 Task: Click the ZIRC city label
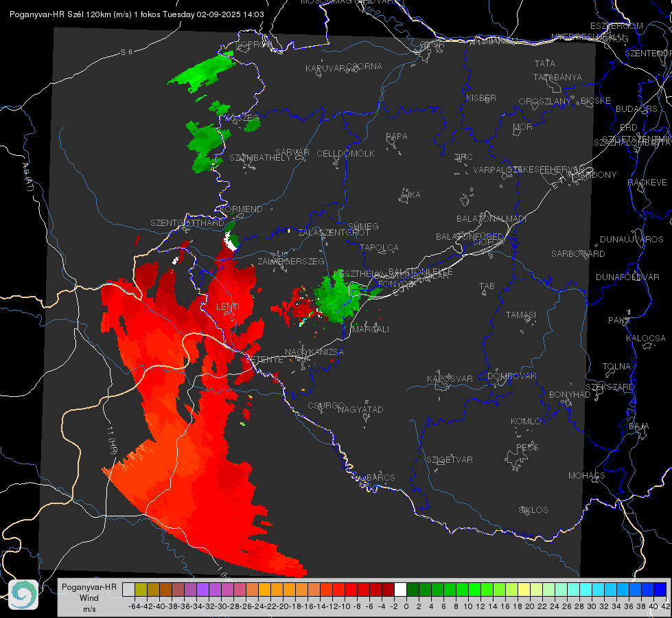[463, 157]
